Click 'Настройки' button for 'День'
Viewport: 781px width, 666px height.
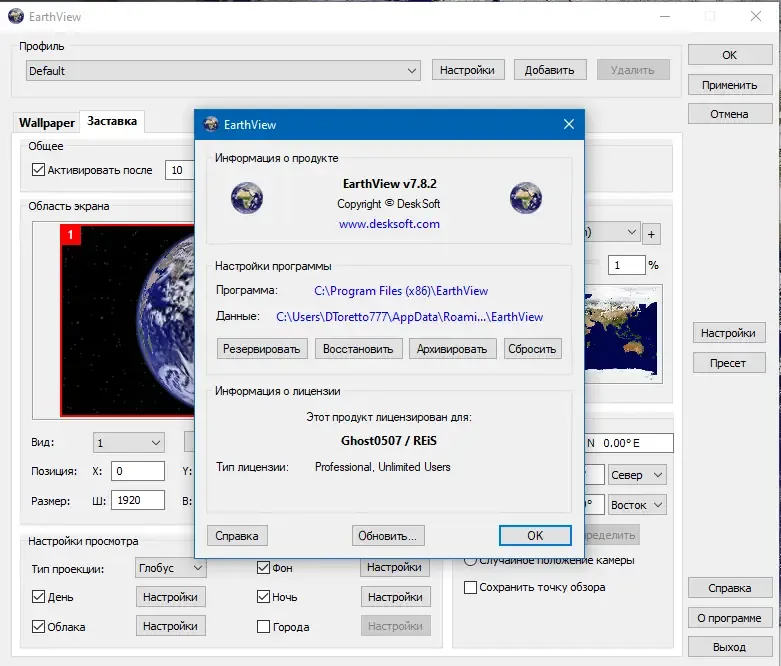[170, 597]
